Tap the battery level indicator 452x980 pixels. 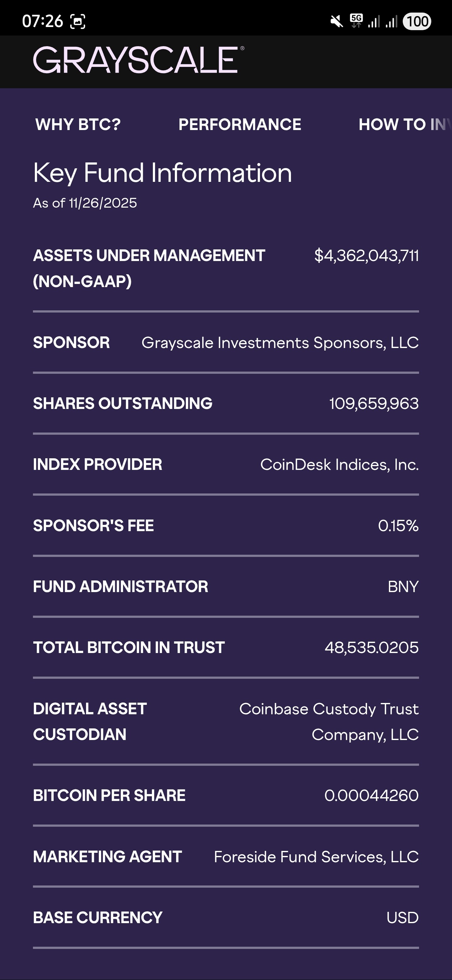417,21
